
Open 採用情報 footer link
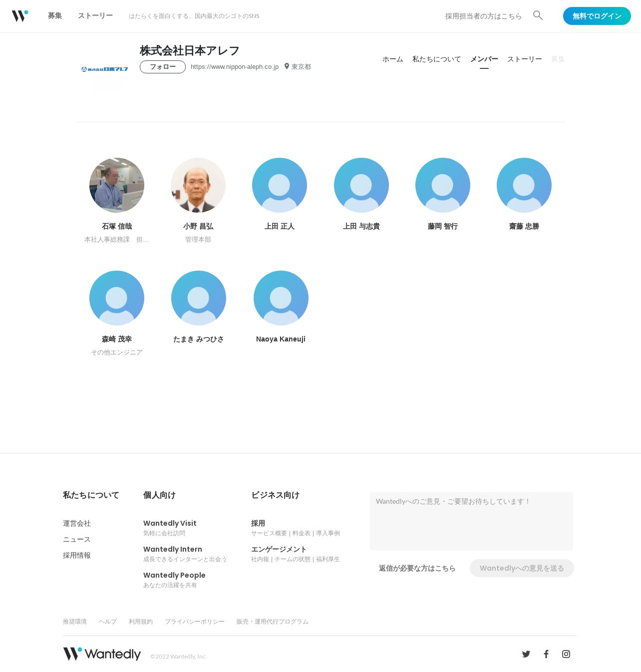(77, 555)
